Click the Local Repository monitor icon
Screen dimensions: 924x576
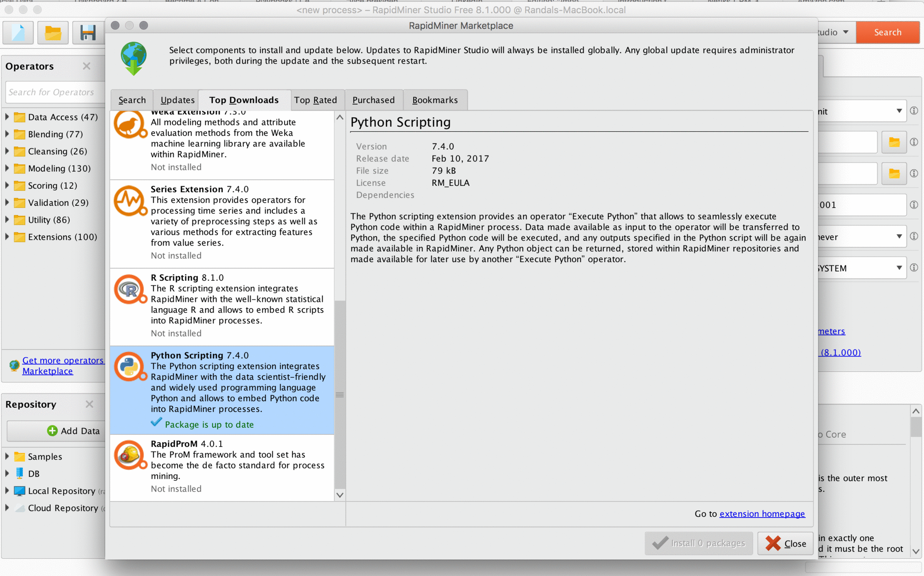19,491
